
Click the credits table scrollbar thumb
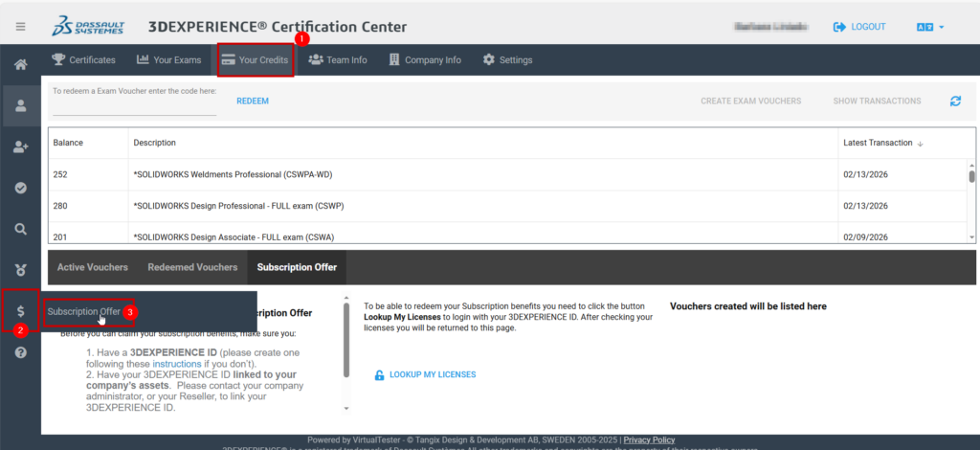[x=971, y=176]
